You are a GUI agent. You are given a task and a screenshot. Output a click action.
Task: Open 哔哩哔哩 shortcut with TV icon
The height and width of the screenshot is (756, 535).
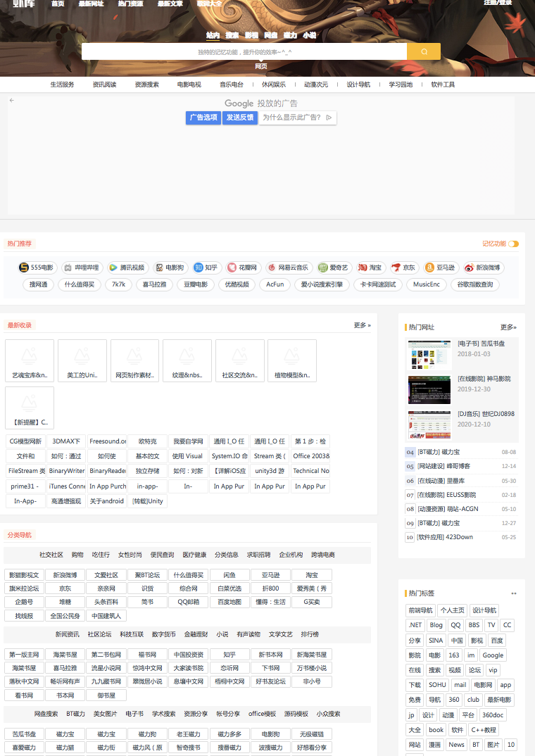click(82, 267)
